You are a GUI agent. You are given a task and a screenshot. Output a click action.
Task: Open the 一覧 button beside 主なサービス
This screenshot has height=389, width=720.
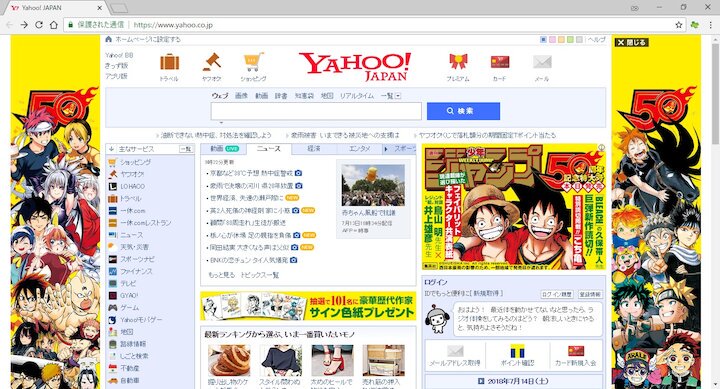point(186,149)
